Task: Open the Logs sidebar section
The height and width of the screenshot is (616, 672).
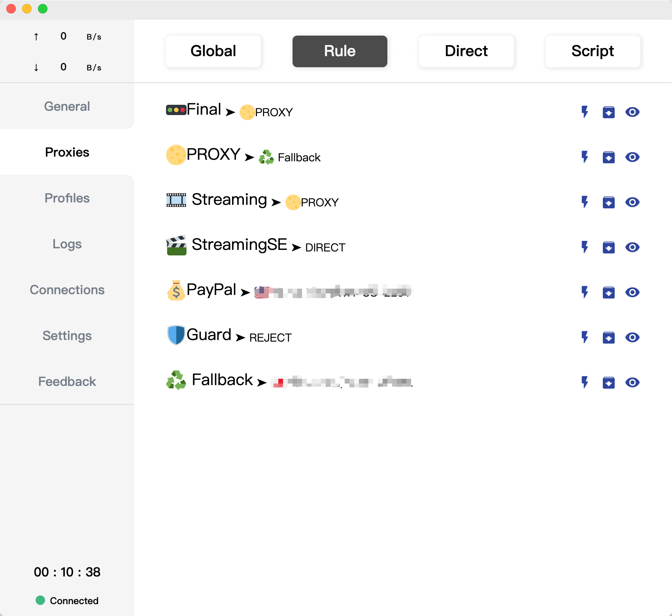Action: [67, 244]
